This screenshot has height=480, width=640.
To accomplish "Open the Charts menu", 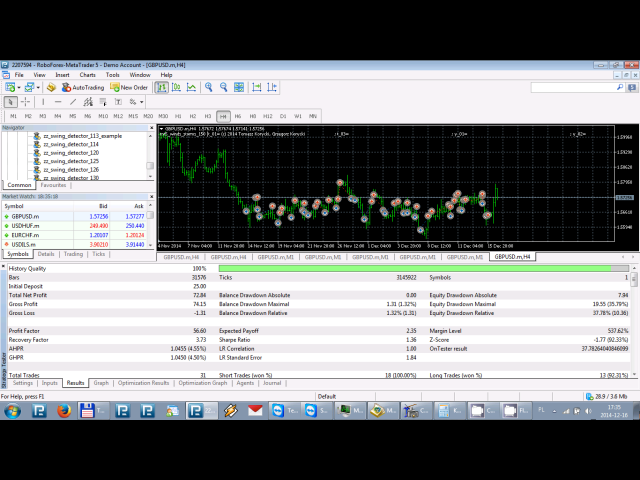I will (87, 75).
